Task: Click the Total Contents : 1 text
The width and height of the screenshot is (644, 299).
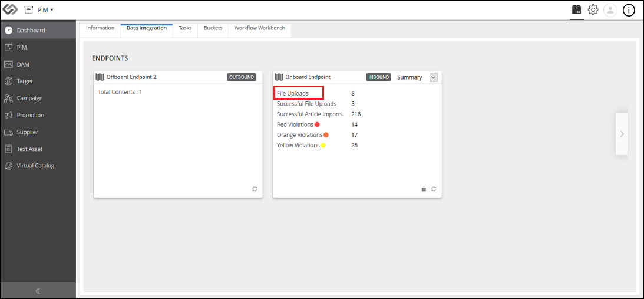Action: [x=120, y=92]
